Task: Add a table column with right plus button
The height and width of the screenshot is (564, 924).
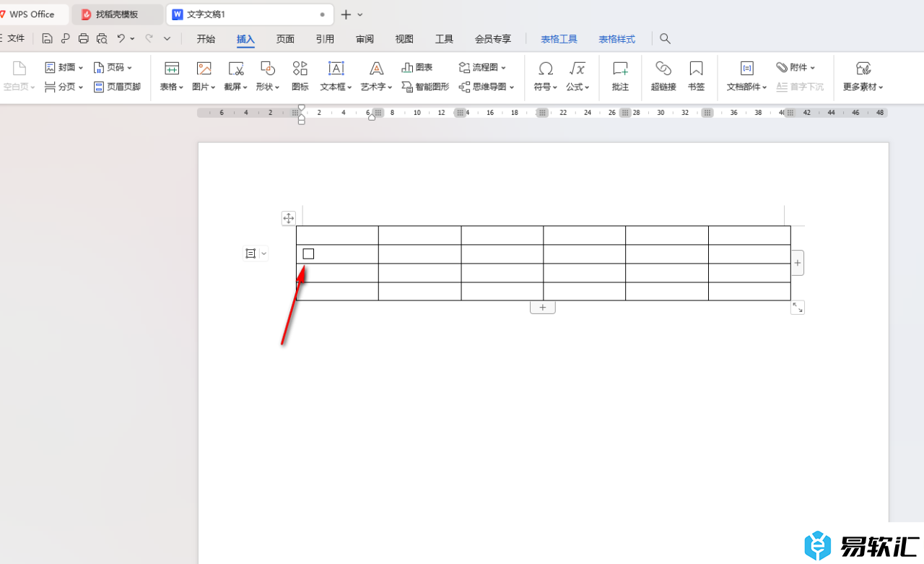Action: pyautogui.click(x=798, y=263)
